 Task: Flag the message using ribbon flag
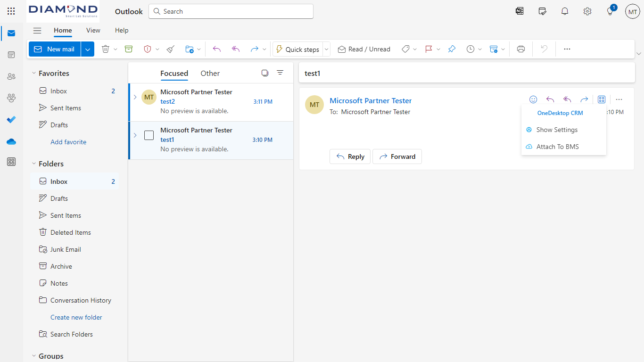[429, 49]
